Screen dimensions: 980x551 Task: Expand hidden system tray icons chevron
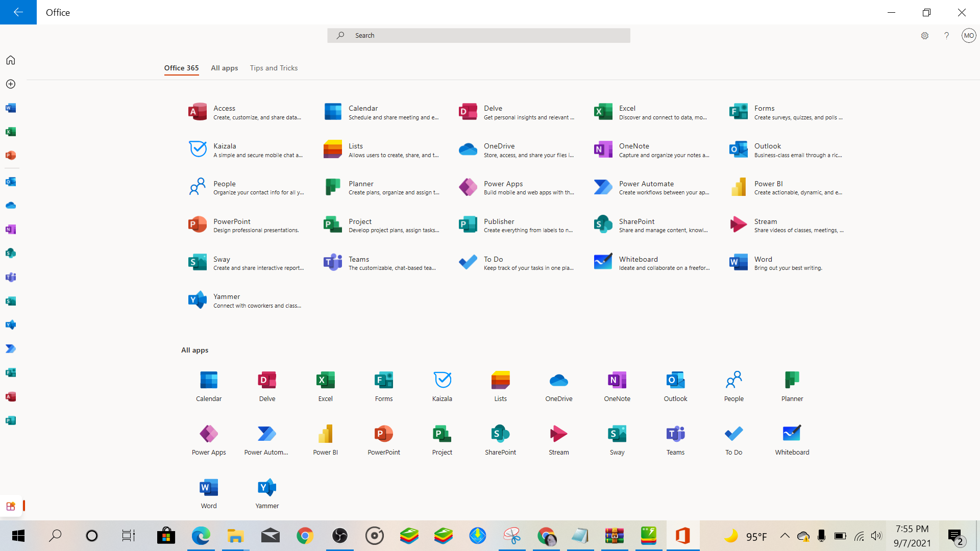tap(785, 536)
